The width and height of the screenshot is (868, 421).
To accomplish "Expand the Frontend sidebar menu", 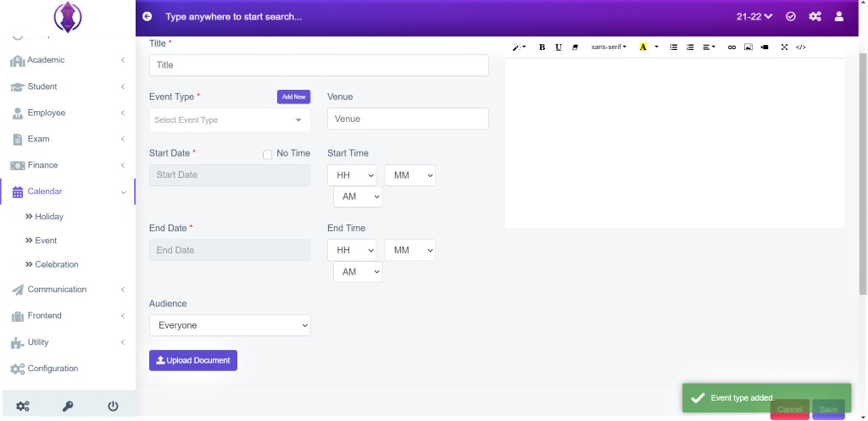I will [68, 316].
